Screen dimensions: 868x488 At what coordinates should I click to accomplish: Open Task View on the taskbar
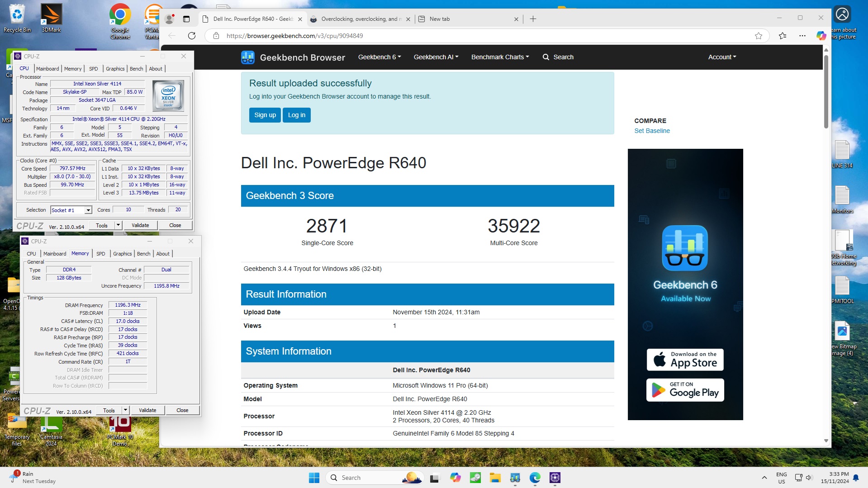[x=435, y=478]
